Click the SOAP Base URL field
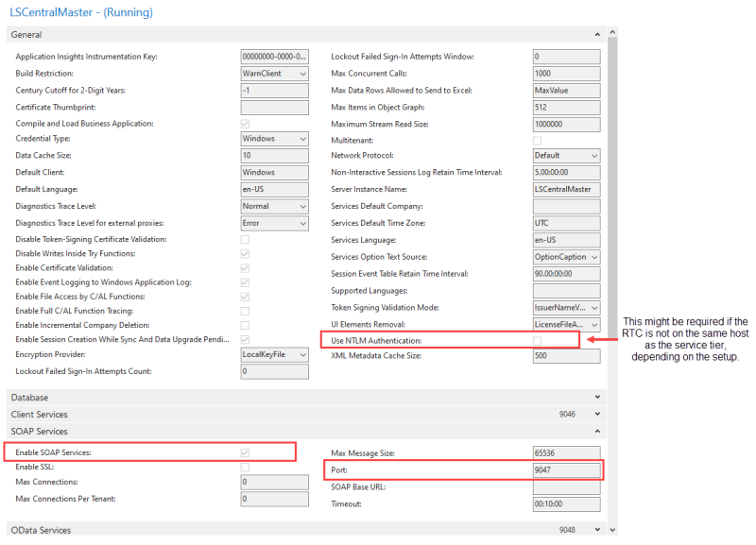Viewport: 756px width, 545px height. point(566,487)
